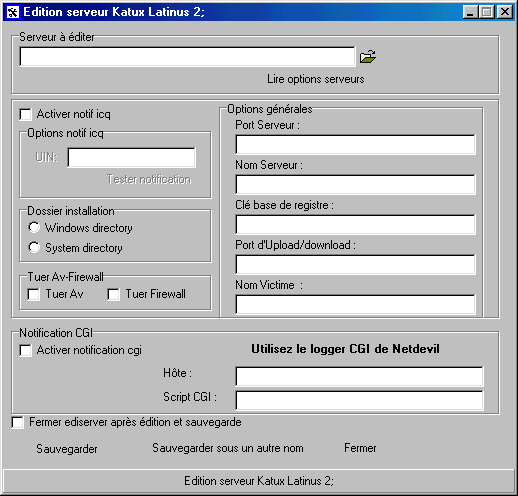Image resolution: width=518 pixels, height=496 pixels.
Task: Click the application icon in title bar
Action: (x=13, y=12)
